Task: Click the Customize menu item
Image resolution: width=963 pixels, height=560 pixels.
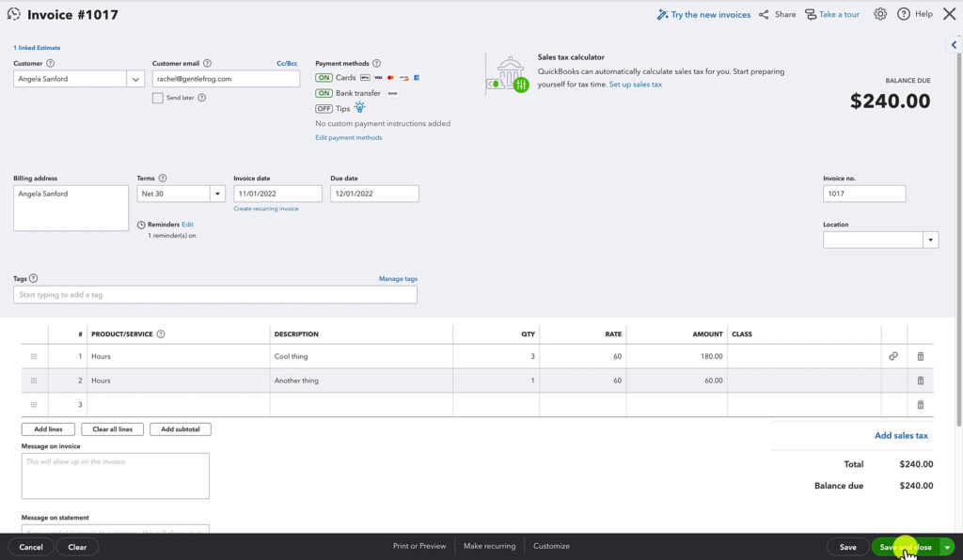Action: (551, 546)
